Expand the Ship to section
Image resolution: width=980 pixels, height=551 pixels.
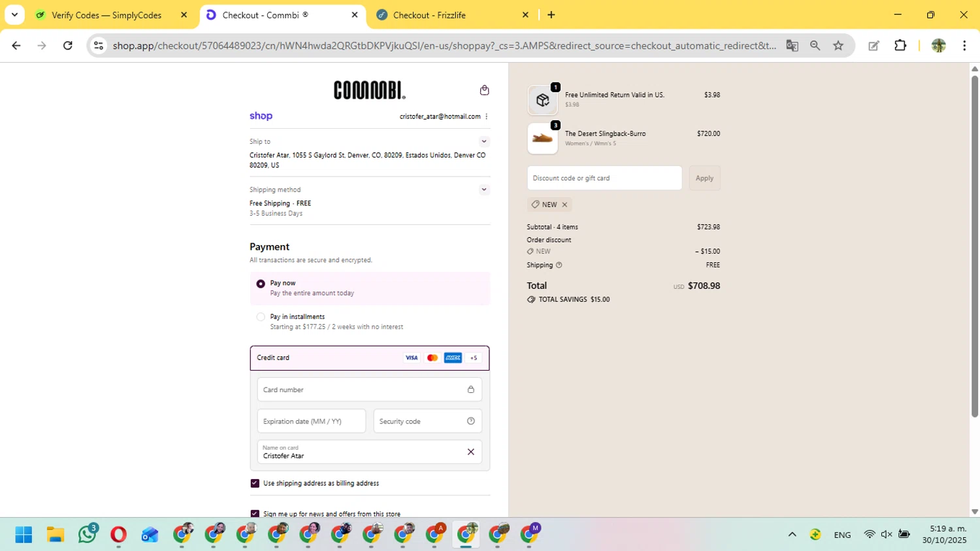tap(484, 141)
